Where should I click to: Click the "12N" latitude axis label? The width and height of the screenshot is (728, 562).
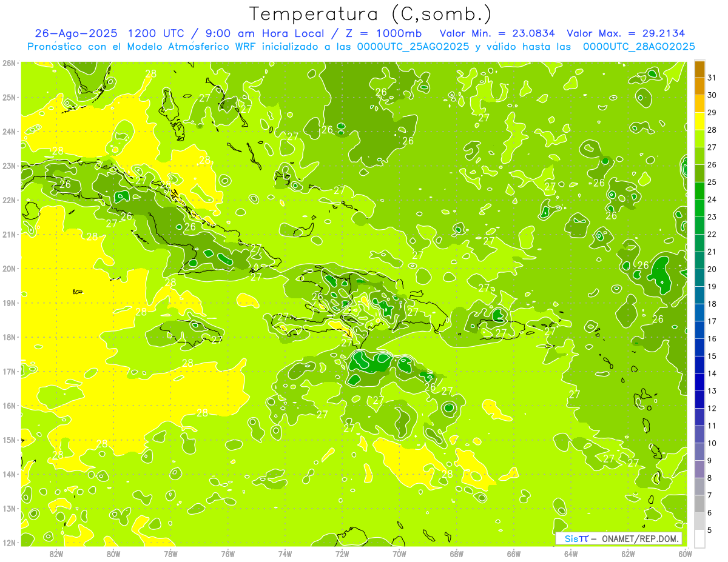[x=9, y=543]
